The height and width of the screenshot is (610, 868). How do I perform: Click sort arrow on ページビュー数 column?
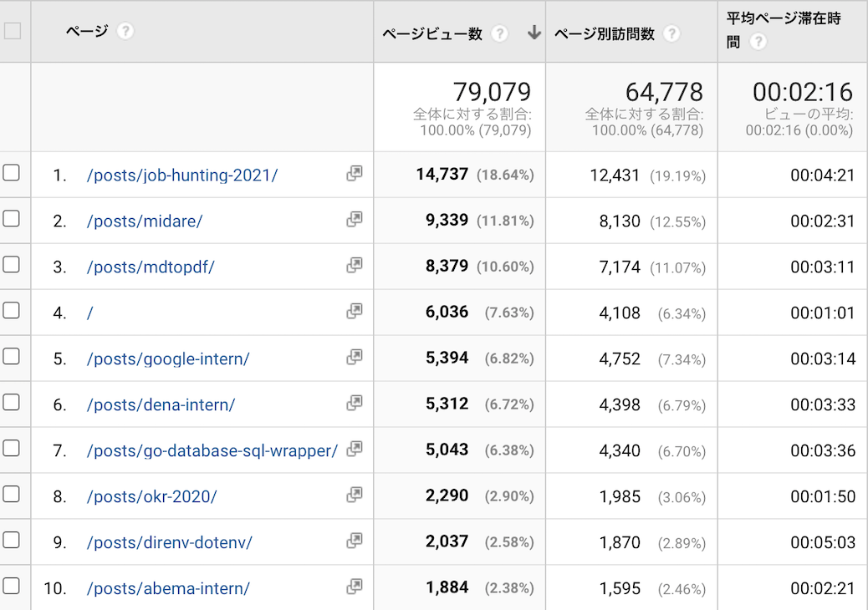pyautogui.click(x=534, y=33)
